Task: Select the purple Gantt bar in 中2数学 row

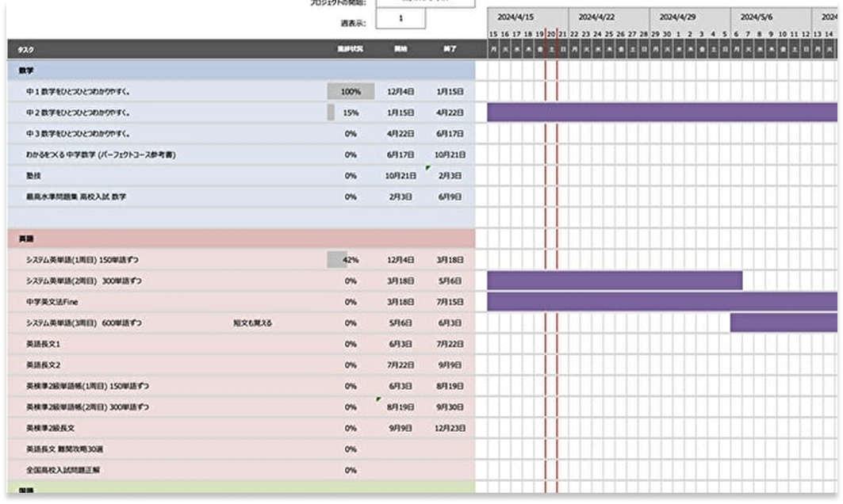Action: pyautogui.click(x=662, y=113)
